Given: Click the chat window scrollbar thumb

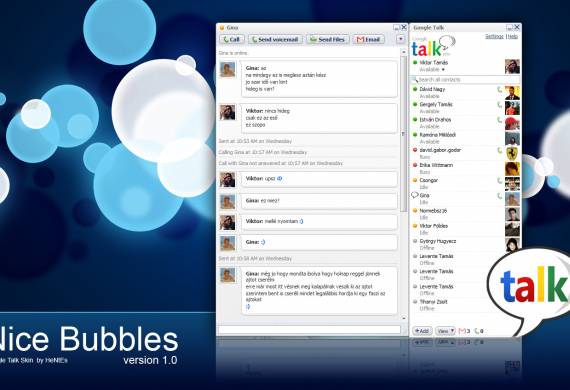Looking at the screenshot, I should pyautogui.click(x=404, y=134).
